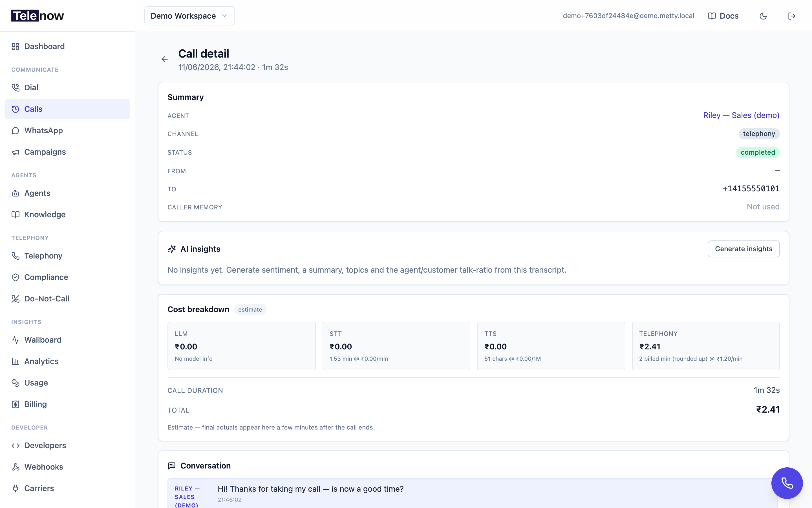The image size is (812, 508).
Task: Select the Calls history icon
Action: (16, 109)
